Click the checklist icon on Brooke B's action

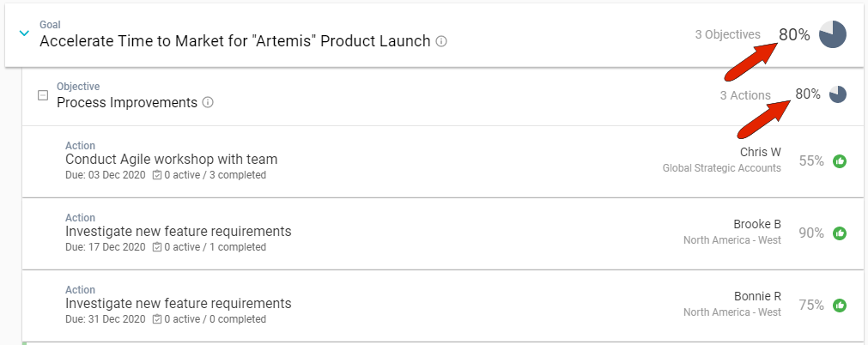pyautogui.click(x=156, y=247)
